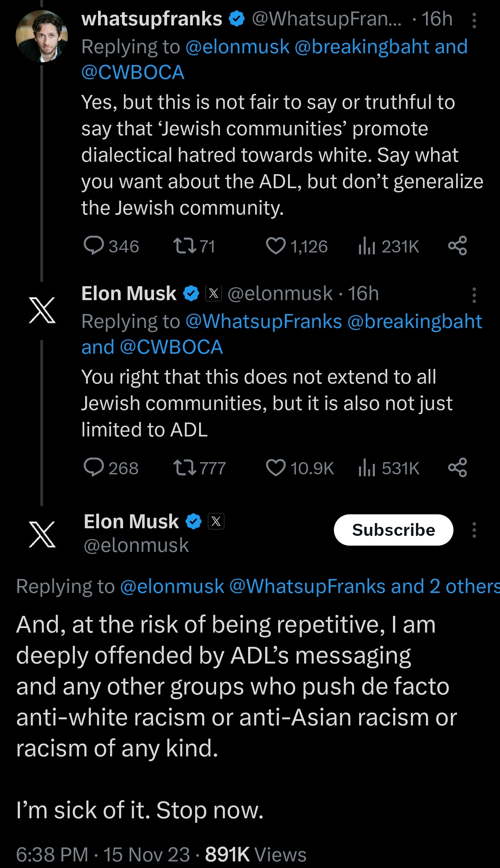Open comments on reply with 268 replies
This screenshot has height=868, width=500.
[94, 468]
